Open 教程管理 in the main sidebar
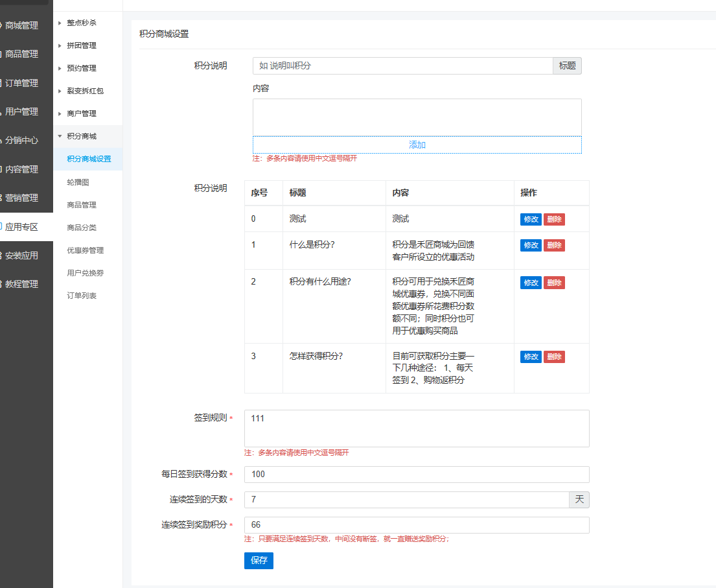Image resolution: width=716 pixels, height=588 pixels. click(x=21, y=284)
